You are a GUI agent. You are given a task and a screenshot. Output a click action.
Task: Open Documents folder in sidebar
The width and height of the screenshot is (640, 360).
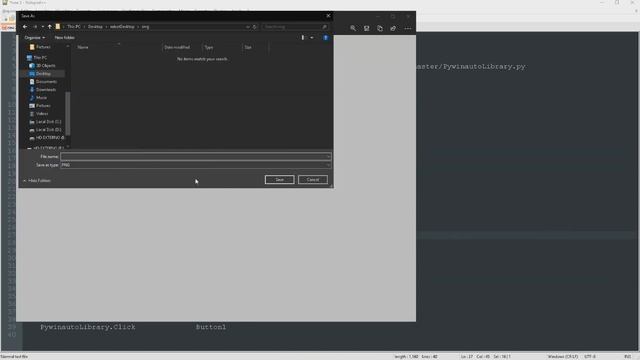tap(46, 82)
